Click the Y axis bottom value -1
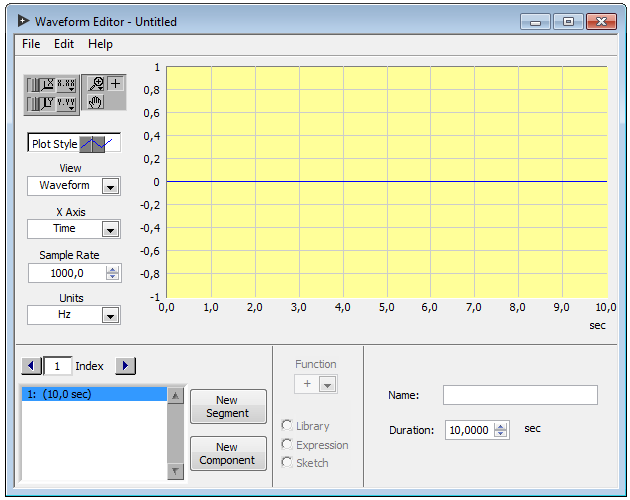630x500 pixels. click(155, 297)
